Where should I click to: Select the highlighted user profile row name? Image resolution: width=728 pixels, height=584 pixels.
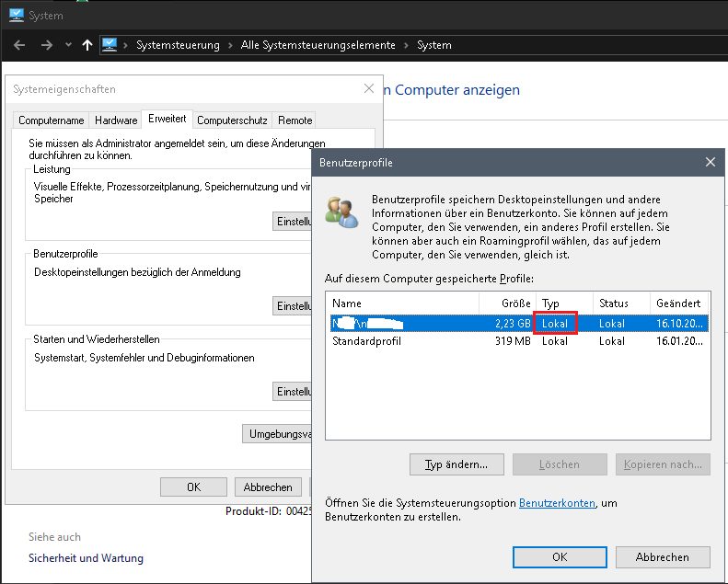point(368,324)
